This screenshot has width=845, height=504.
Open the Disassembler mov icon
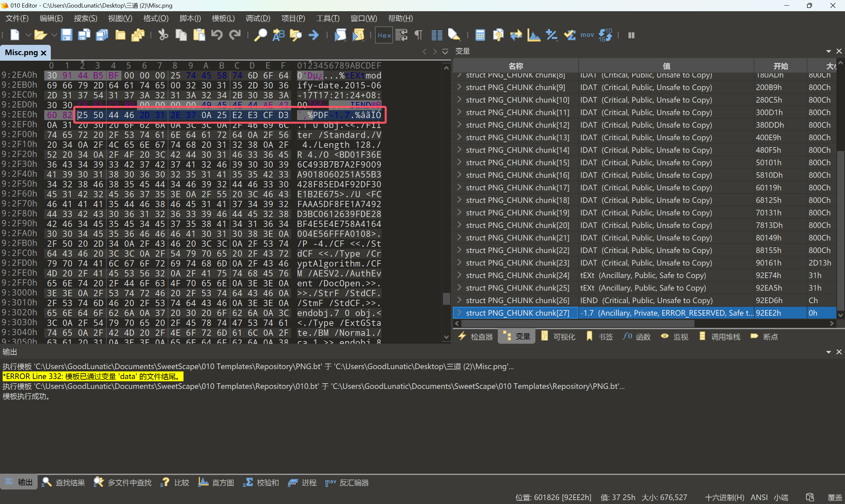(587, 35)
